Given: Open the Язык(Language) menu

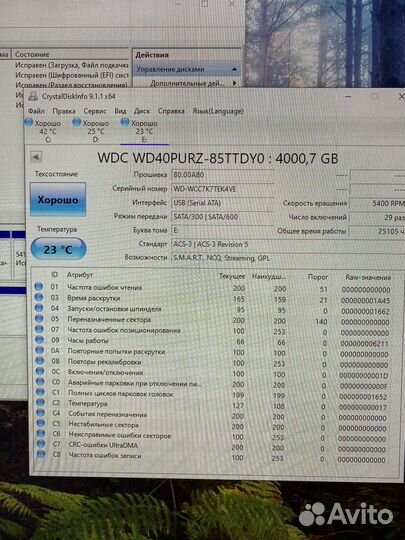Looking at the screenshot, I should [218, 111].
